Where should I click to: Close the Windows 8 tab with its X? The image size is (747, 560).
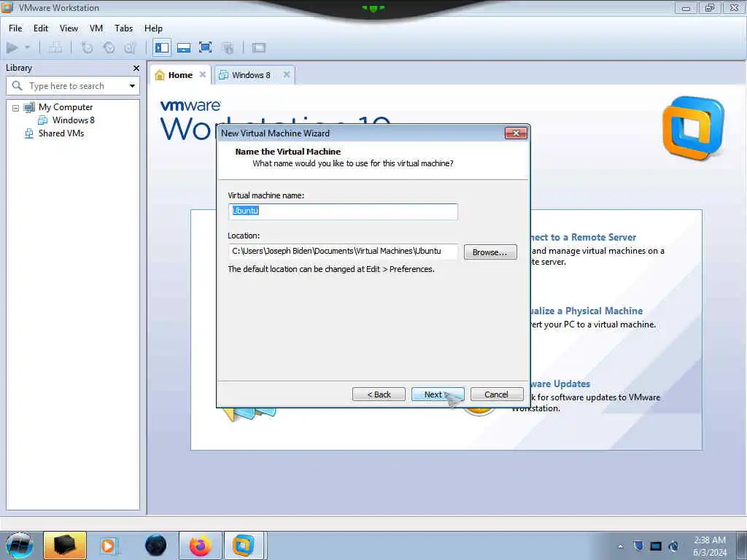287,75
